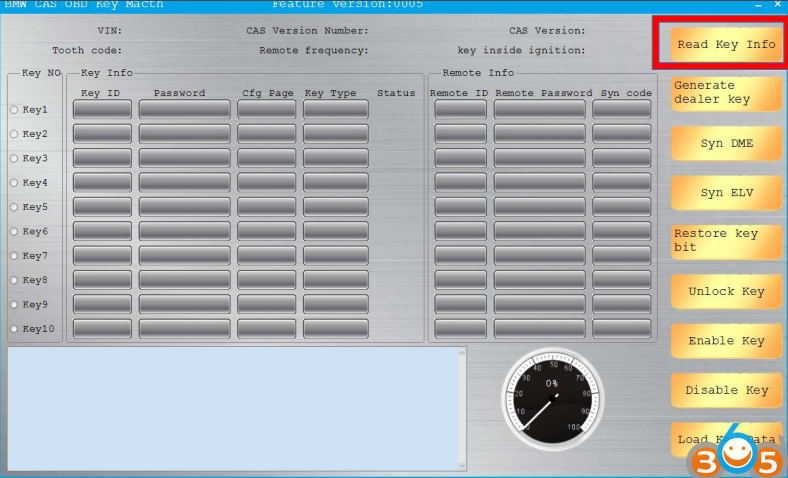Click the Syn code field in Key4 row

pyautogui.click(x=621, y=183)
